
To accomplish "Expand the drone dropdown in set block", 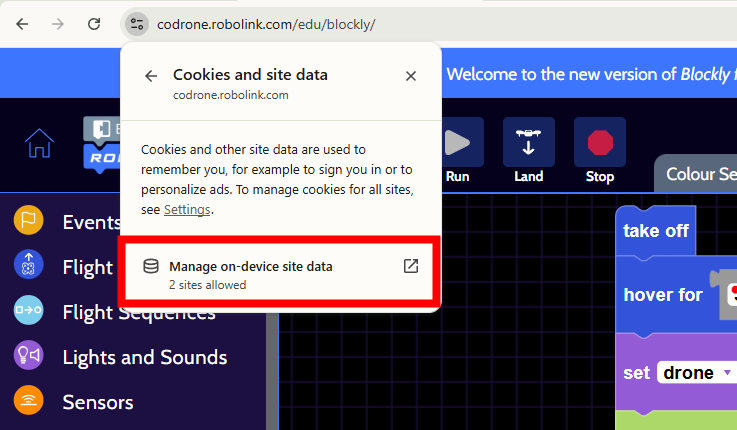I will coord(697,373).
